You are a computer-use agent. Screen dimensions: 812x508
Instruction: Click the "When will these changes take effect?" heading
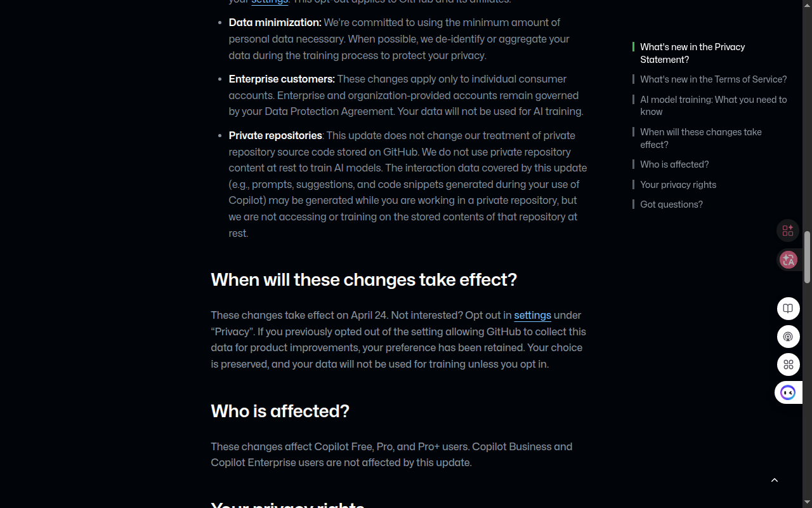(x=363, y=280)
